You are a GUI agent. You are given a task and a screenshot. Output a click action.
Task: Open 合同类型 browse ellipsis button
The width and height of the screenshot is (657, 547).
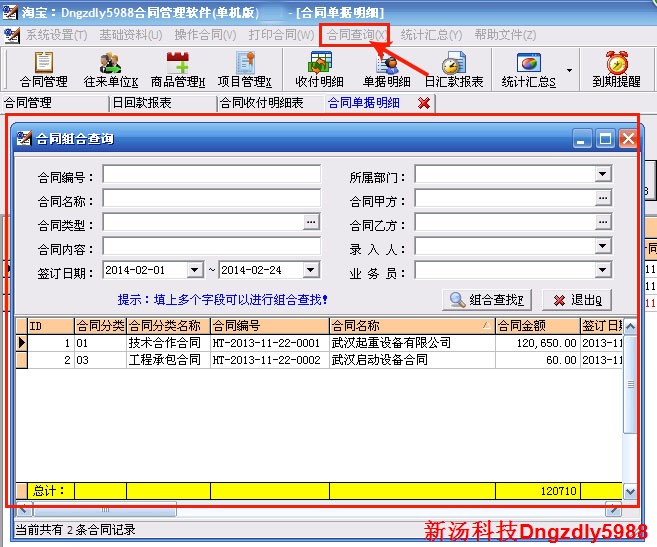pos(311,222)
